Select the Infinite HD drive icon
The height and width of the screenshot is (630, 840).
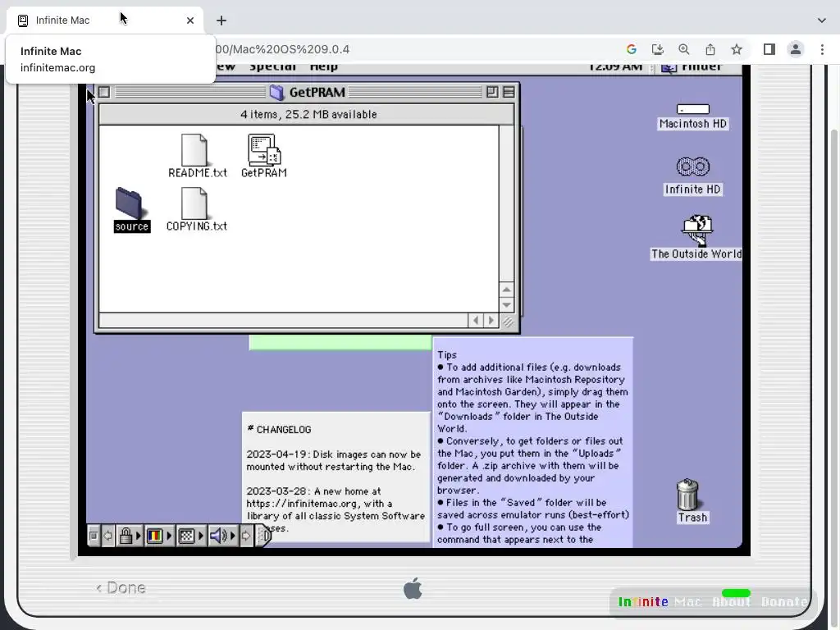point(692,167)
